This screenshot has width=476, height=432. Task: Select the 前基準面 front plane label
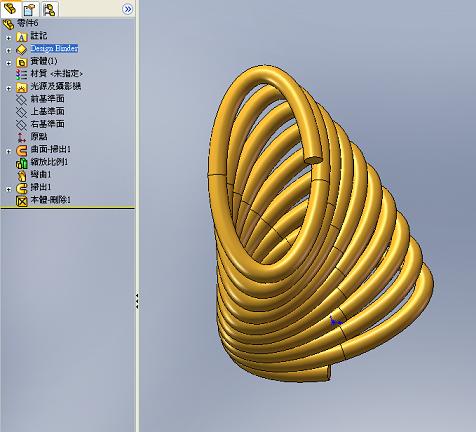pos(47,99)
